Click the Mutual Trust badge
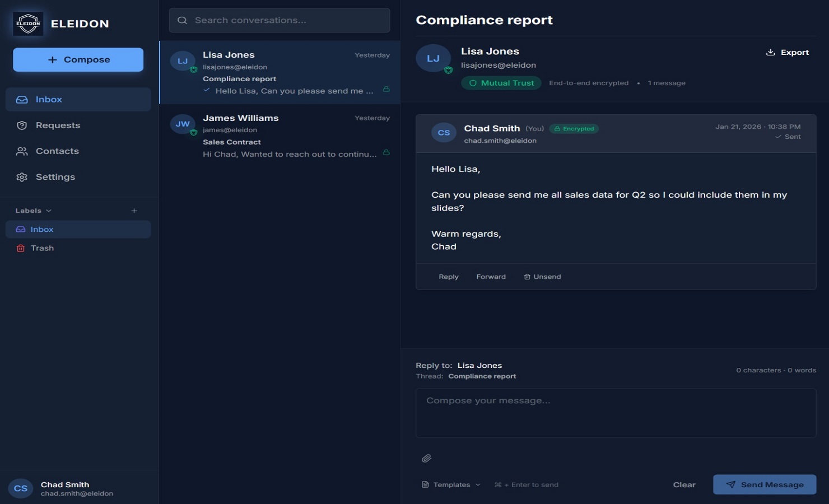829x504 pixels. (x=501, y=82)
